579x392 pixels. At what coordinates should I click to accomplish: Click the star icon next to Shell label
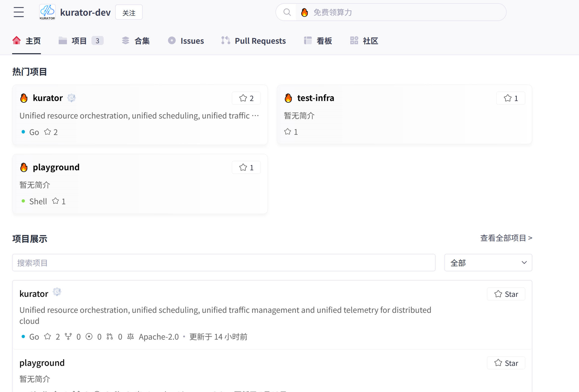point(56,201)
